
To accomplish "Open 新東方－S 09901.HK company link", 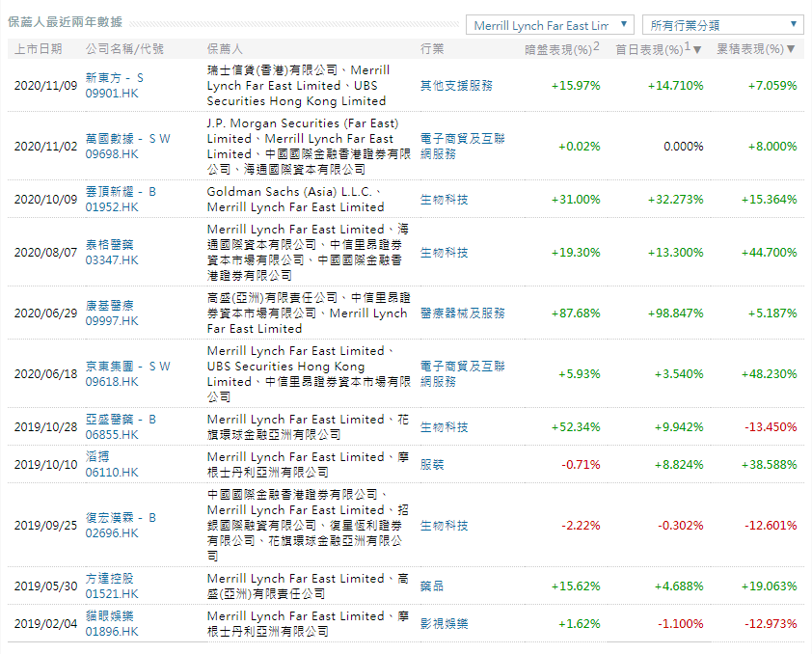I will point(115,86).
